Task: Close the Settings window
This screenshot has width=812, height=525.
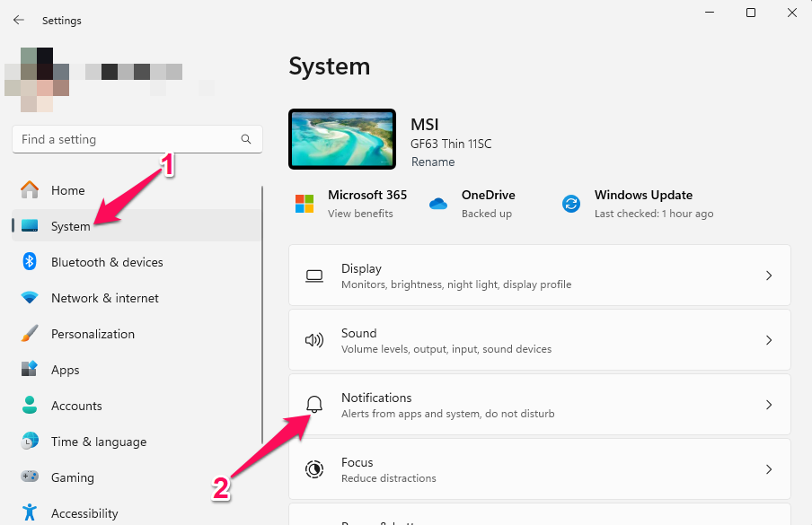Action: (792, 13)
